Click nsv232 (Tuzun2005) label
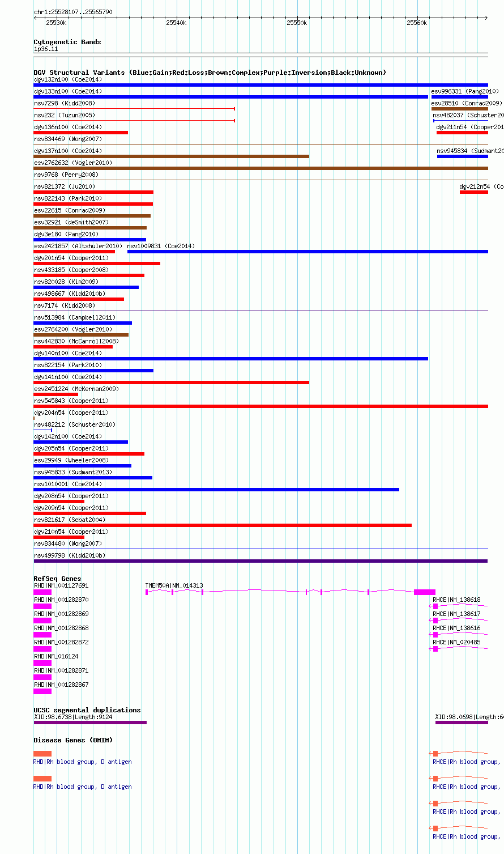The width and height of the screenshot is (504, 854). 65,116
